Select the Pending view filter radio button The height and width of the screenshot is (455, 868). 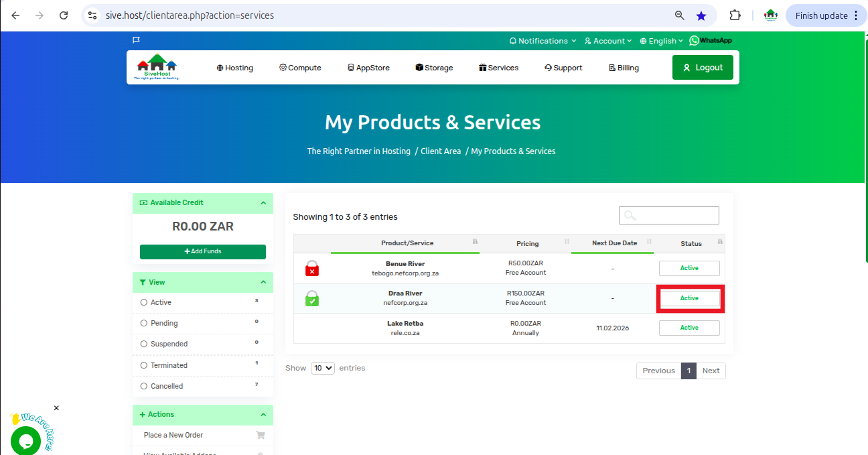tap(143, 323)
